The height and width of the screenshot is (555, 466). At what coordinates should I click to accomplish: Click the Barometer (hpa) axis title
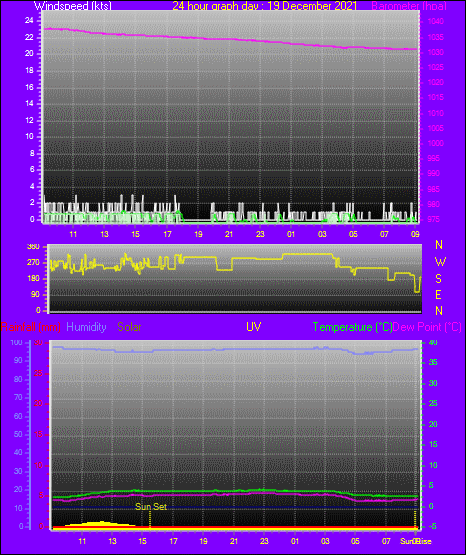pos(409,5)
